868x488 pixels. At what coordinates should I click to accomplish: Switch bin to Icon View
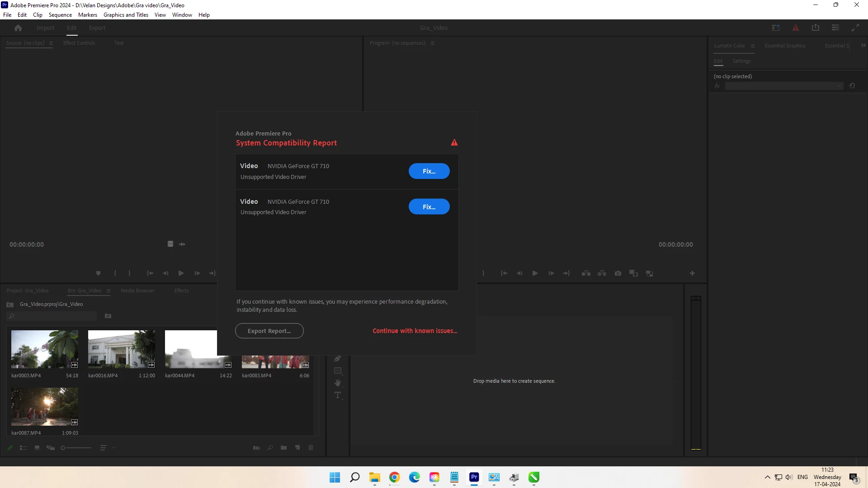[x=37, y=448]
